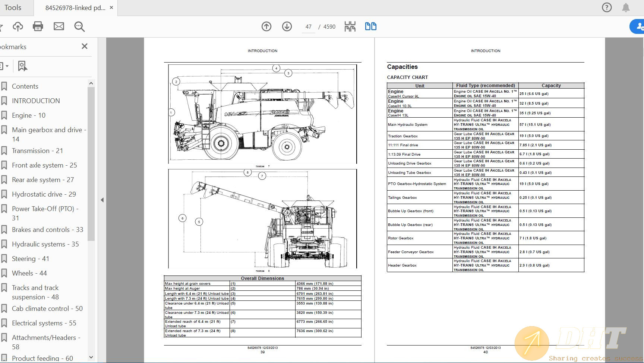Screen dimensions: 644x363
Task: Close the Bookmarks panel
Action: [x=85, y=46]
